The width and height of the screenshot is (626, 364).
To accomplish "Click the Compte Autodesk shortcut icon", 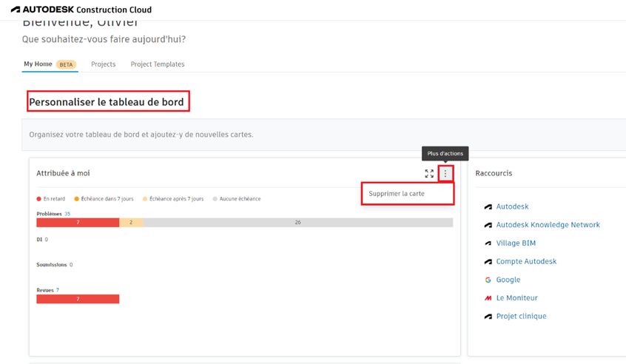I will click(x=488, y=262).
